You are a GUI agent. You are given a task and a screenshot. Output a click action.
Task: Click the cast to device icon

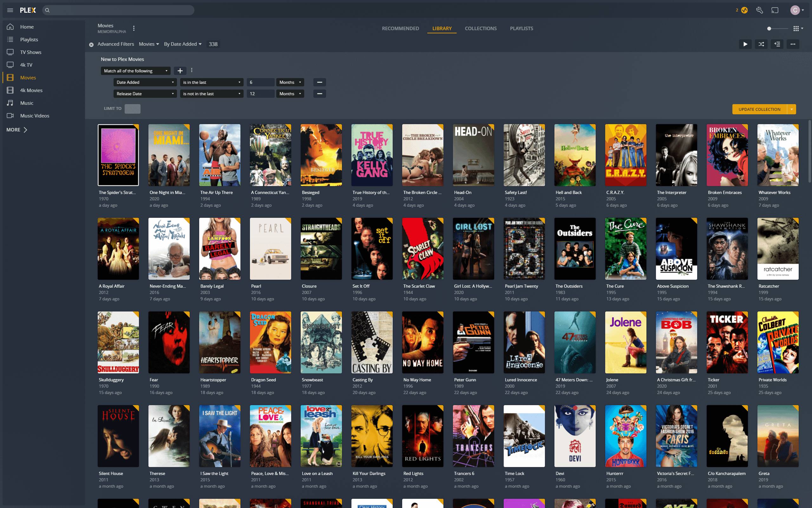point(775,10)
